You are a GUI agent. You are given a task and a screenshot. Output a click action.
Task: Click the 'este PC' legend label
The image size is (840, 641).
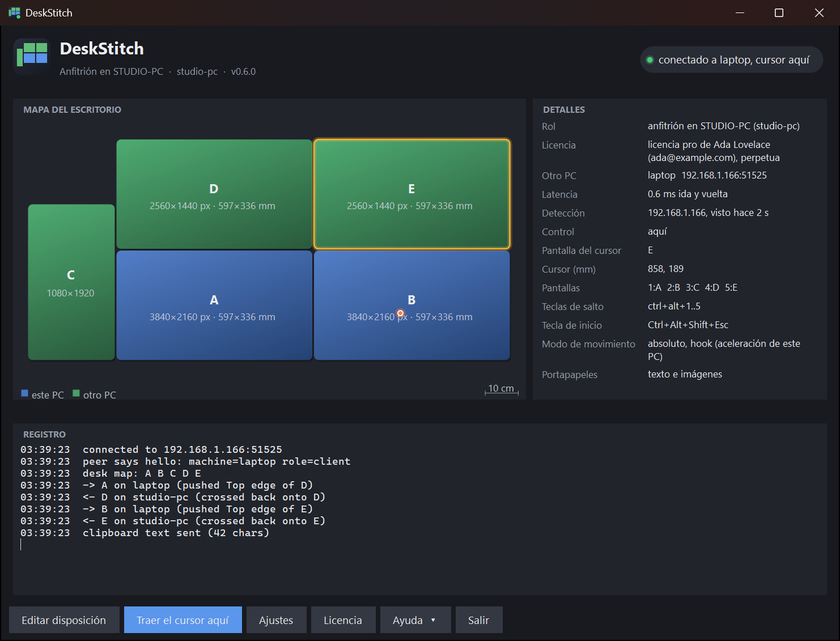(48, 395)
